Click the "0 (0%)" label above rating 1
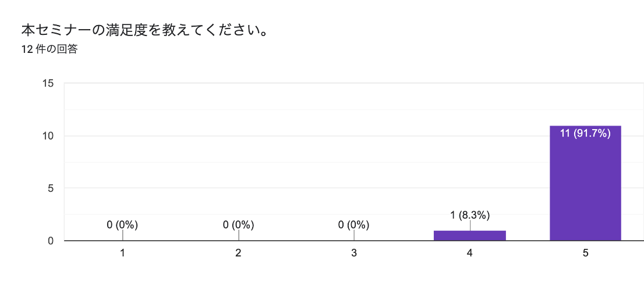This screenshot has width=644, height=307. click(122, 224)
